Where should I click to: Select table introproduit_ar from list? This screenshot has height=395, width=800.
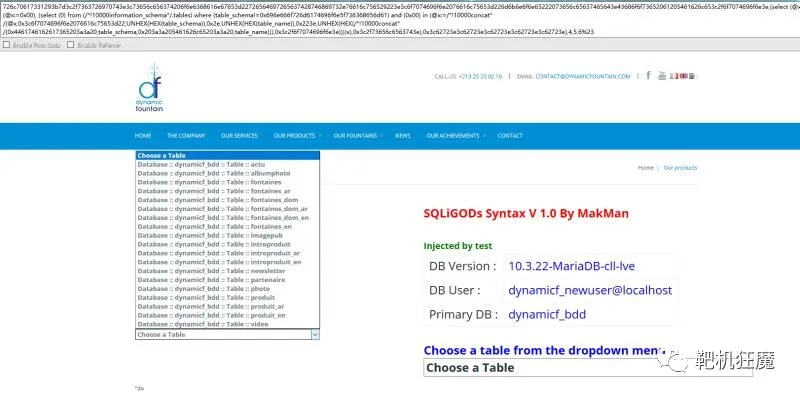[x=228, y=253]
